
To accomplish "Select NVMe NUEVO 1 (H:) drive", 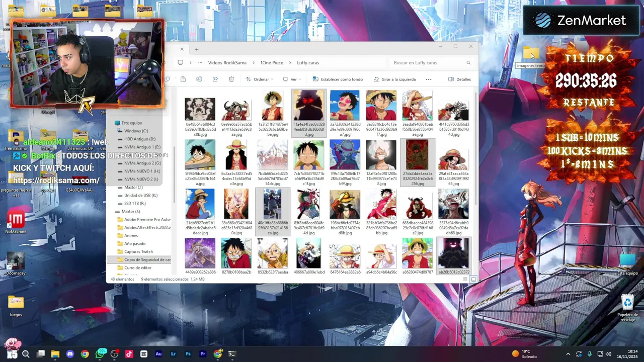I will 142,171.
